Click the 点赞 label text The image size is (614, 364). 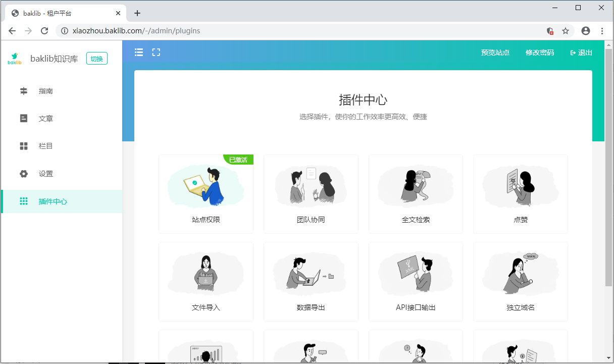click(521, 220)
